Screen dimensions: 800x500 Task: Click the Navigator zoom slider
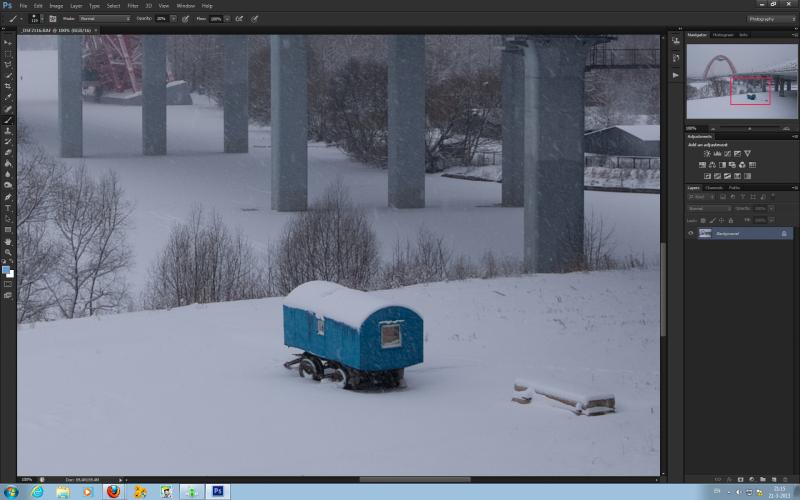pyautogui.click(x=749, y=129)
